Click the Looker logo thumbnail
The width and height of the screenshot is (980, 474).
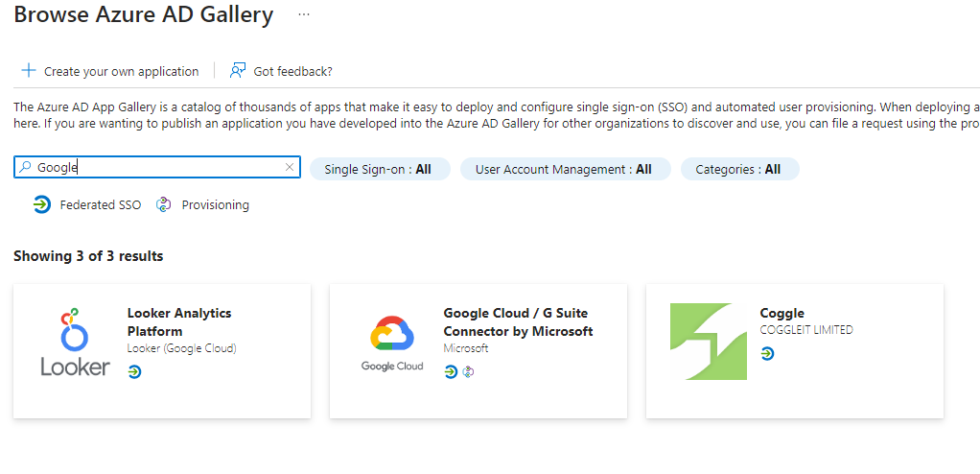pos(76,342)
